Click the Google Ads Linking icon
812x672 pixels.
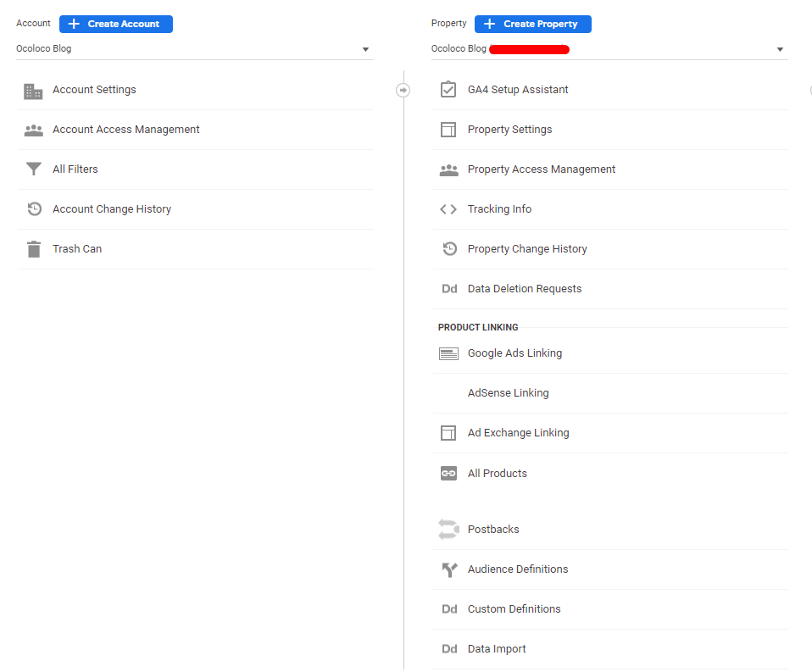(x=448, y=353)
